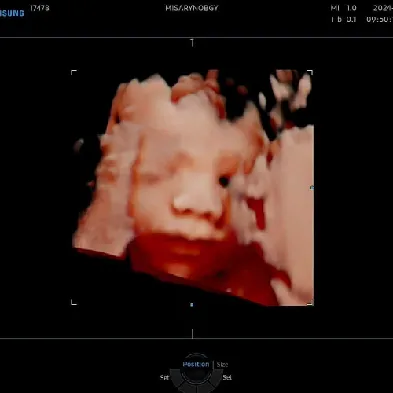Click the blue handle on ROI bottom edge
This screenshot has height=393, width=393.
[x=191, y=305]
